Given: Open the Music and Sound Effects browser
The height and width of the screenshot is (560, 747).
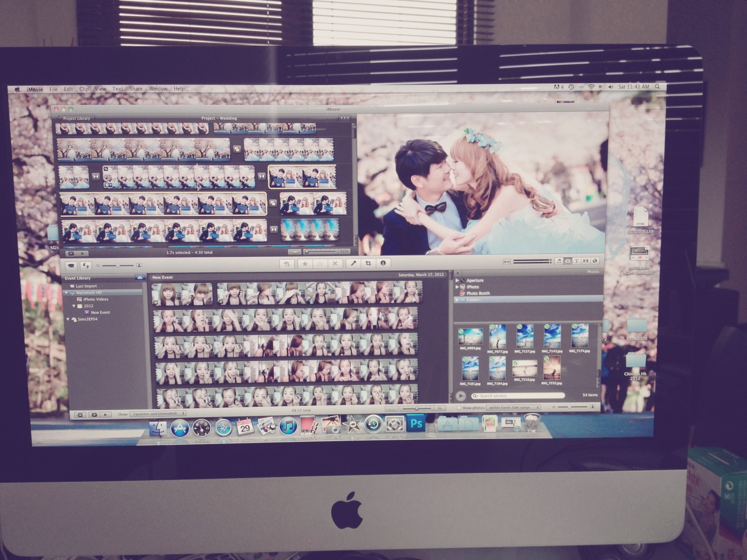Looking at the screenshot, I should point(559,261).
